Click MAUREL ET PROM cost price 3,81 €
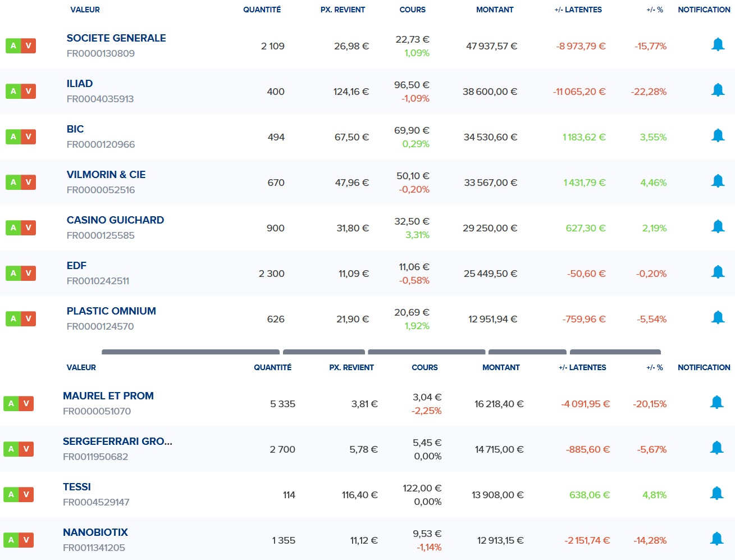The height and width of the screenshot is (560, 735). click(x=364, y=404)
